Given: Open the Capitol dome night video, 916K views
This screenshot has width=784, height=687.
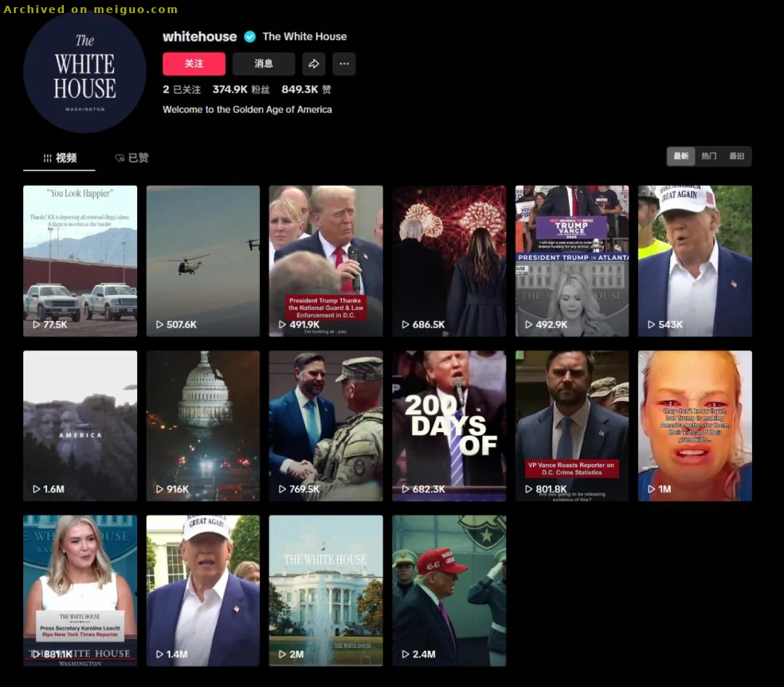Looking at the screenshot, I should point(203,426).
